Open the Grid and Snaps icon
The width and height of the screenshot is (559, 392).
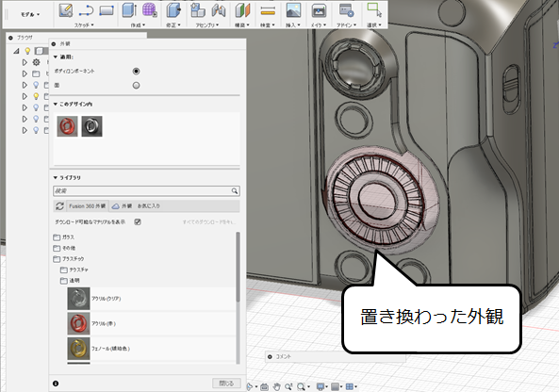click(x=335, y=386)
